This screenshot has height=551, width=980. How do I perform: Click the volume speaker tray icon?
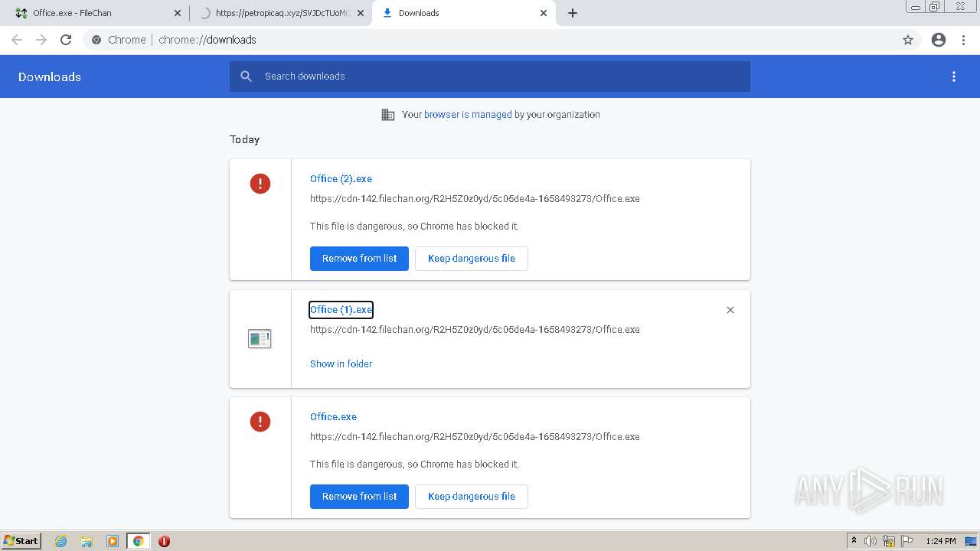(x=871, y=541)
